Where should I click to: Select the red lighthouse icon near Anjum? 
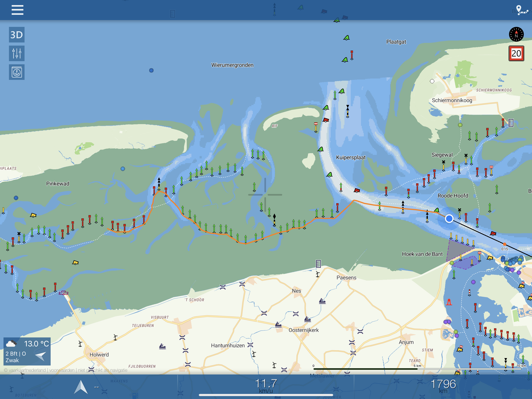(449, 302)
